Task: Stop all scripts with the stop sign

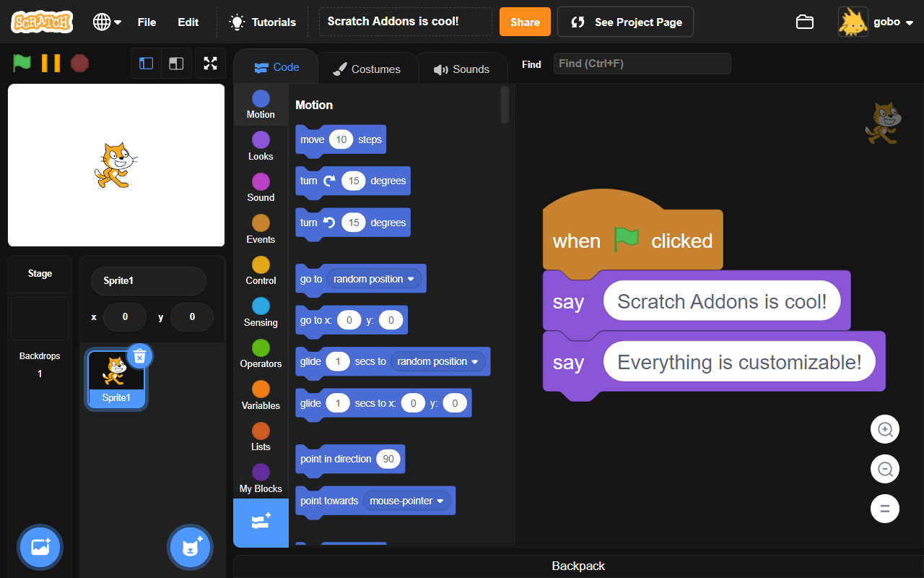Action: click(x=79, y=63)
